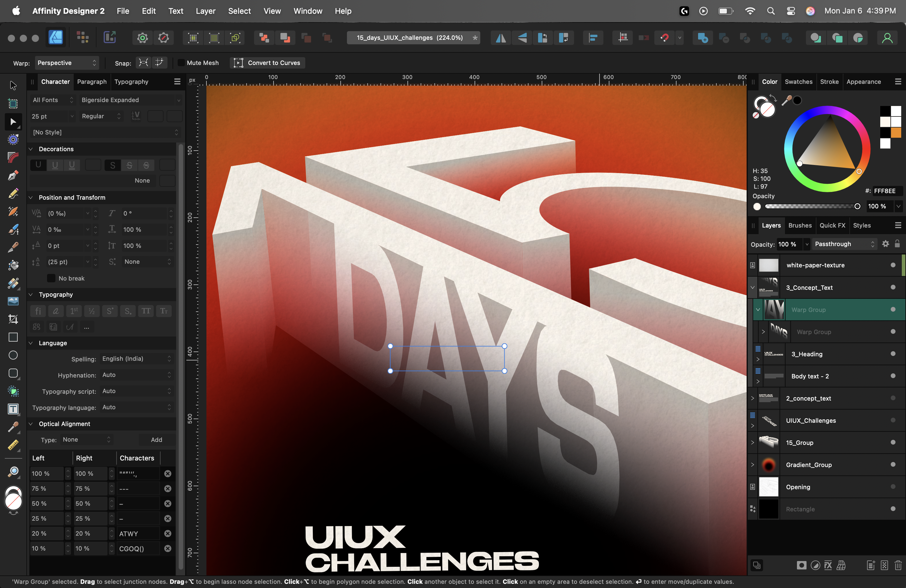Open Layers blend options gear icon

[x=885, y=244]
